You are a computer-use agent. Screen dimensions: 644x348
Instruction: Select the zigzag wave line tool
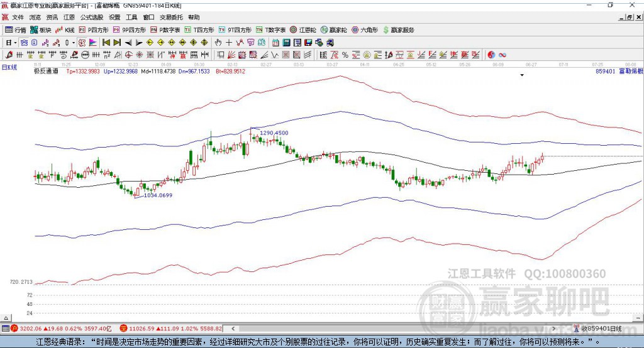(275, 55)
